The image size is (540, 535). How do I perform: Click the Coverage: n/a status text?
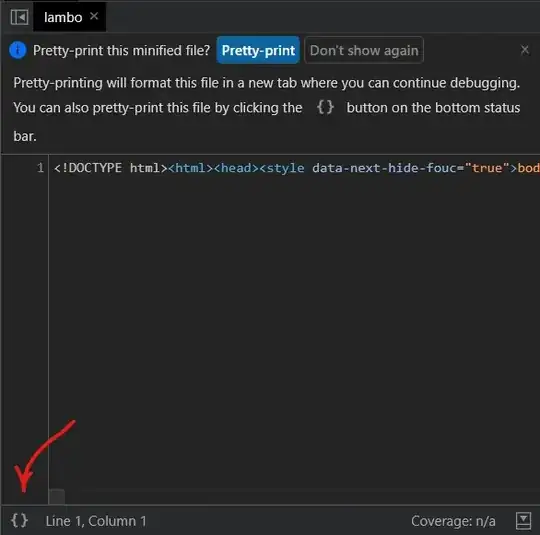tap(453, 521)
